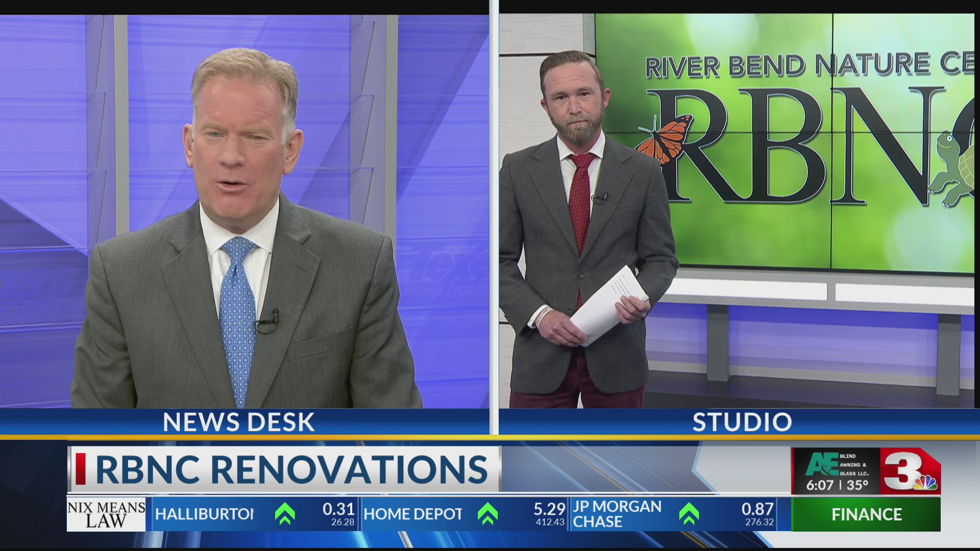
Task: Click the Halliburton ticker entry
Action: click(x=204, y=514)
